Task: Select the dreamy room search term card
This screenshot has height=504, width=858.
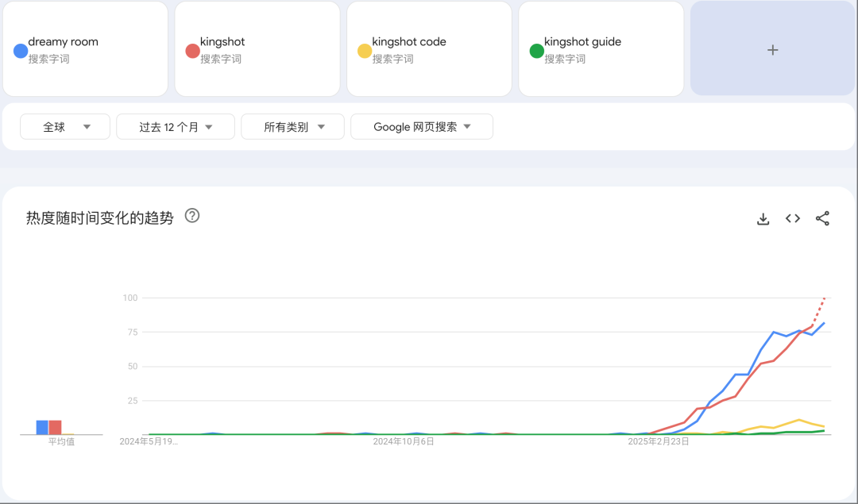Action: point(85,48)
